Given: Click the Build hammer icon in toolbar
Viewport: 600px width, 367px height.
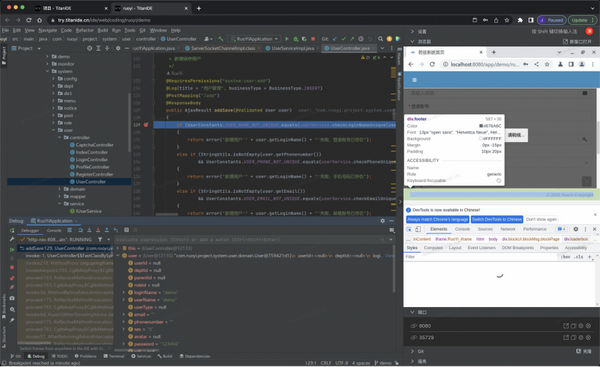Looking at the screenshot, I should pos(221,39).
